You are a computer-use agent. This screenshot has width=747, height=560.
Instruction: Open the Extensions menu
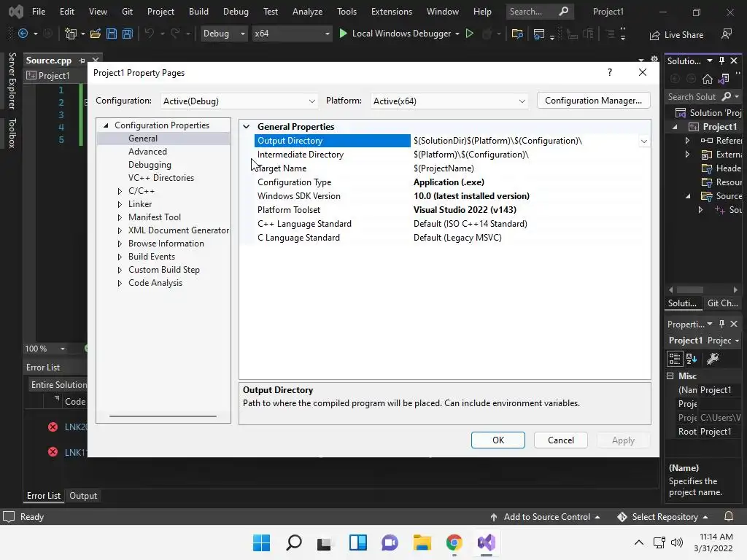pos(392,12)
